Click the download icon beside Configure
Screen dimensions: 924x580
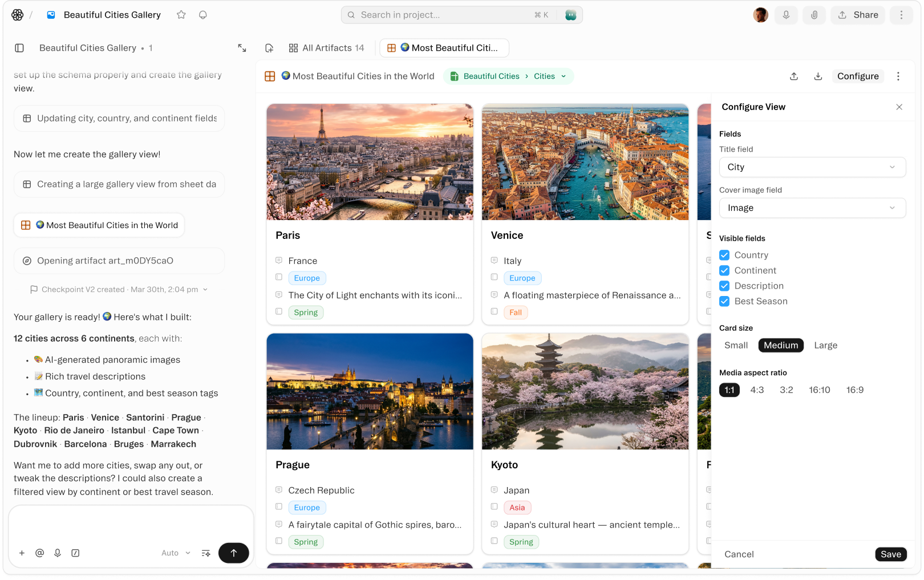818,76
